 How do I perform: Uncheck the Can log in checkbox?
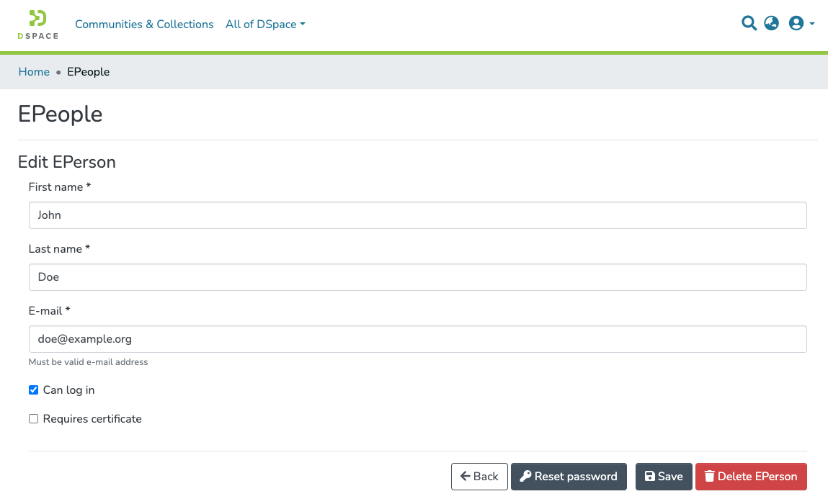point(33,390)
